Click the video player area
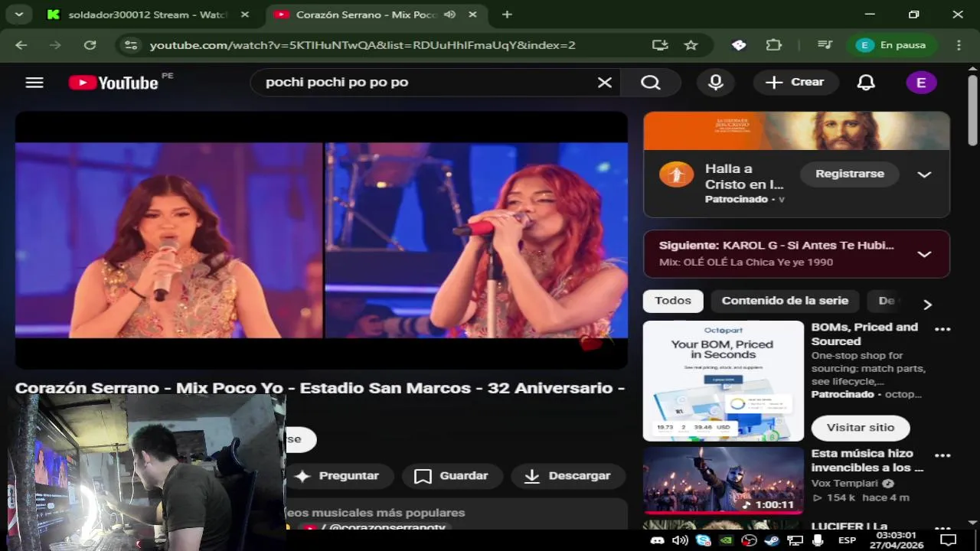The height and width of the screenshot is (551, 980). 322,240
